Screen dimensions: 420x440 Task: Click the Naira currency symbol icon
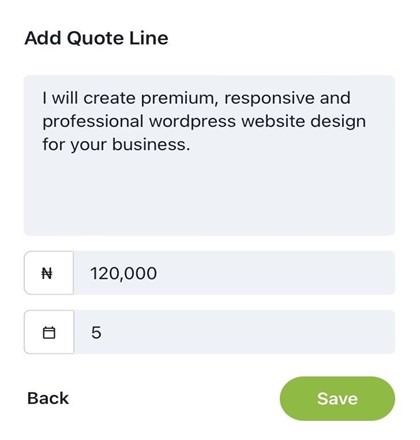[47, 274]
